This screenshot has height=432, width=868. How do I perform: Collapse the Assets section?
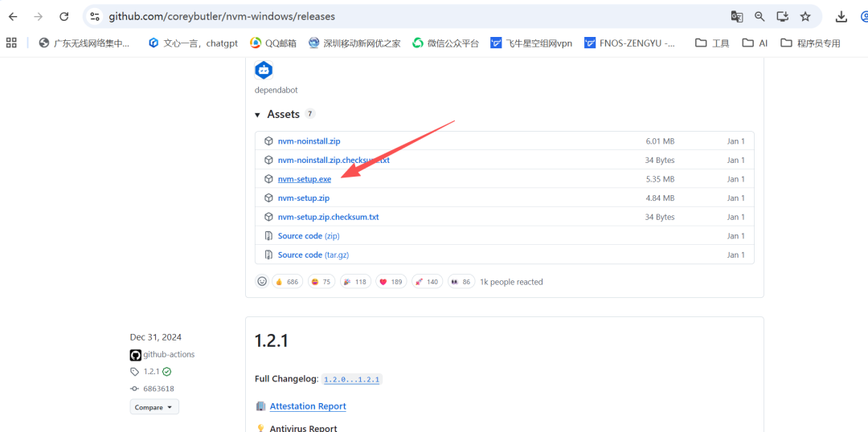285,115
